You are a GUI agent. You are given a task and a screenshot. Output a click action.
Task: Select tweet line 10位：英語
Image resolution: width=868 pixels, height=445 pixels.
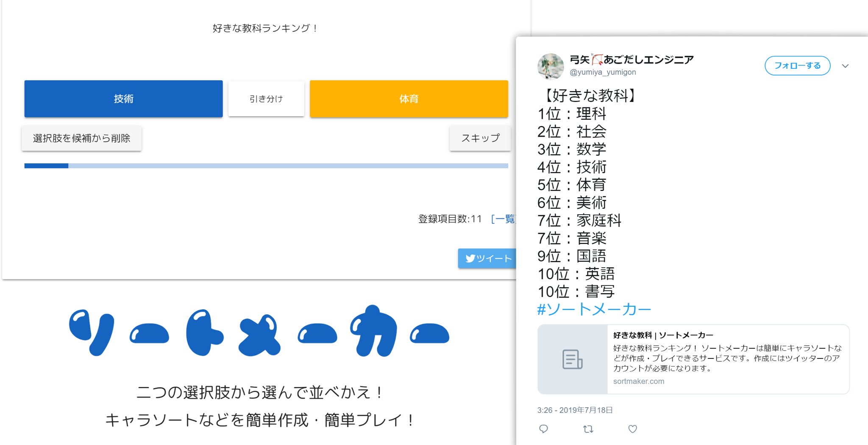[x=576, y=274]
